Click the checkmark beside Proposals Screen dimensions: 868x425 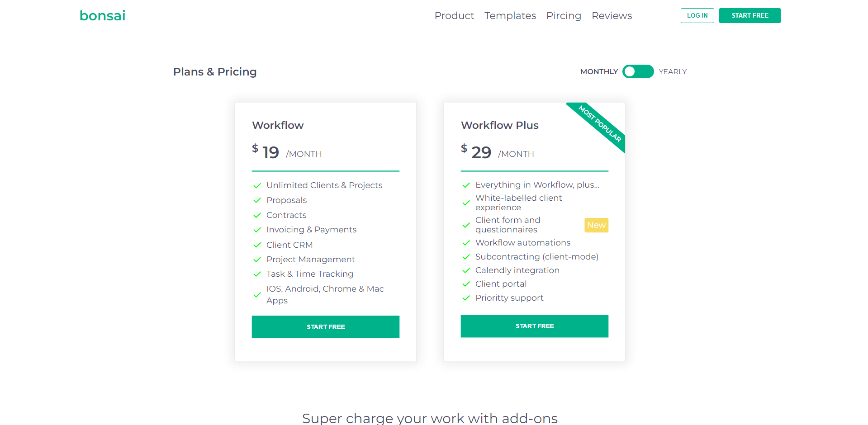257,200
